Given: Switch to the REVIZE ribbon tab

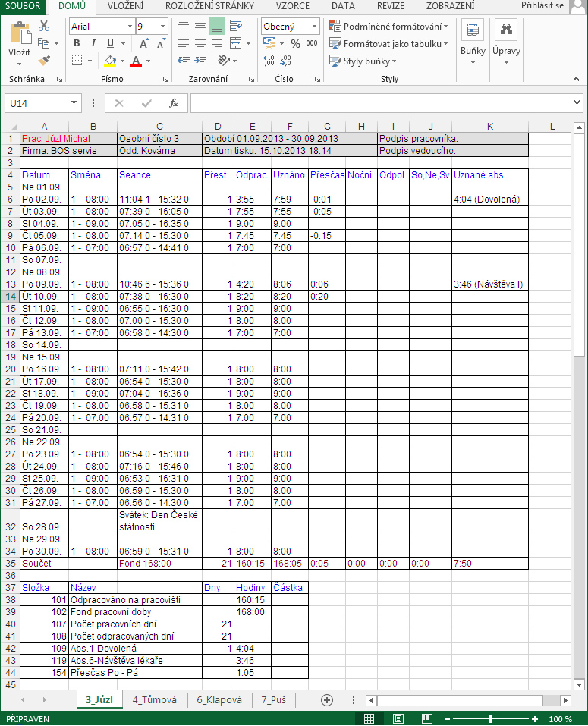Looking at the screenshot, I should (390, 6).
